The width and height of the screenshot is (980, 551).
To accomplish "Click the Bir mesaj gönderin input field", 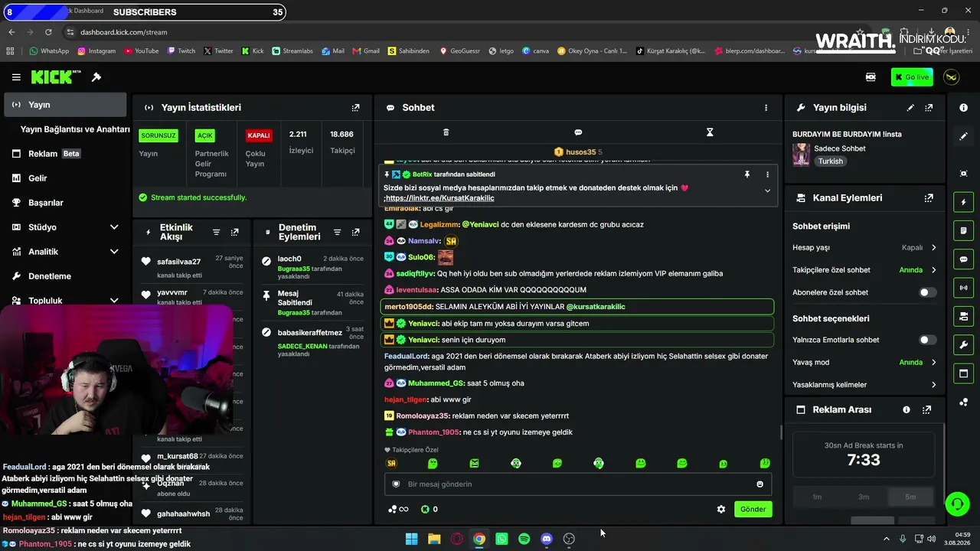I will [578, 484].
